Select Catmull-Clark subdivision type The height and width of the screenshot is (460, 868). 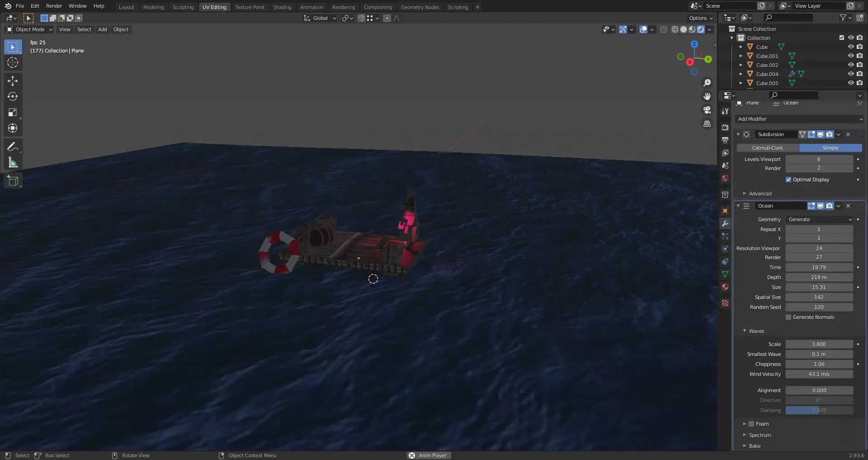point(768,148)
